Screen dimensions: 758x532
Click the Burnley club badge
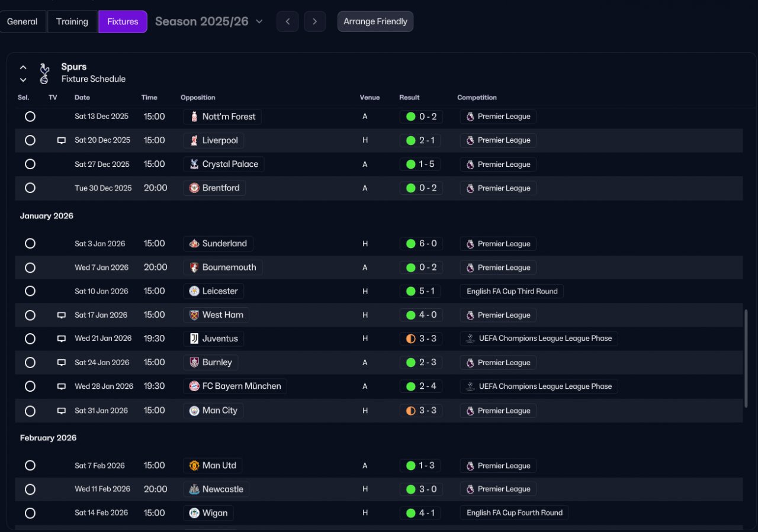pyautogui.click(x=194, y=362)
